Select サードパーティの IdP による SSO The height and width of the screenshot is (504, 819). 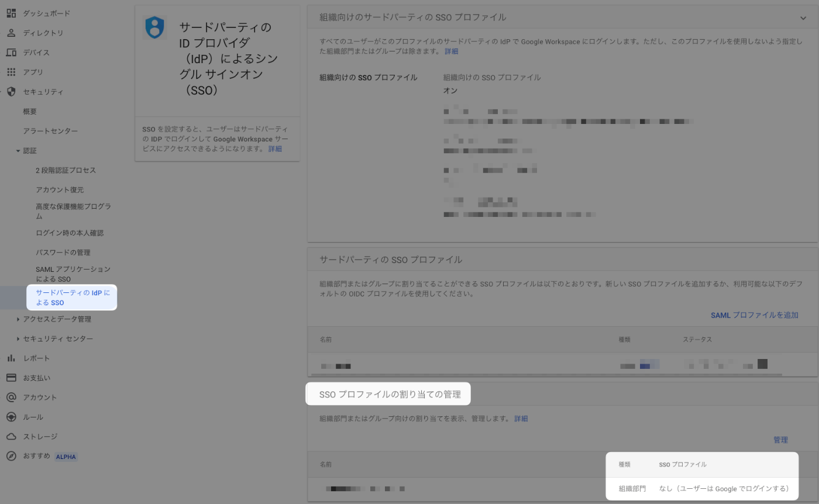coord(72,298)
